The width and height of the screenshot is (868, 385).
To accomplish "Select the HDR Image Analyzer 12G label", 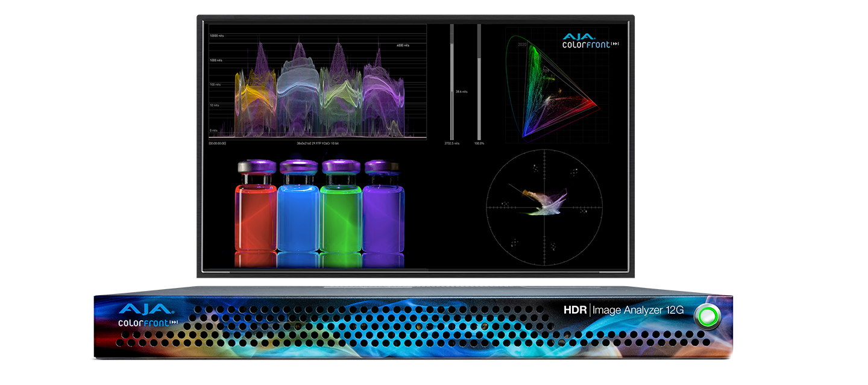I will 623,311.
